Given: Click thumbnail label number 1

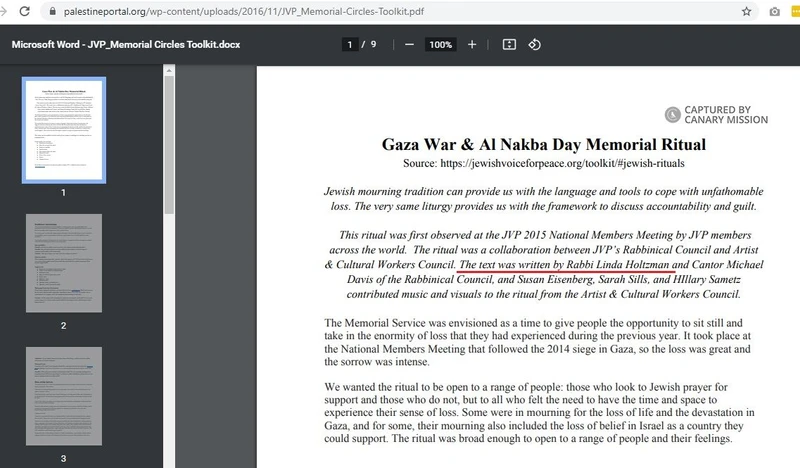Looking at the screenshot, I should tap(63, 193).
